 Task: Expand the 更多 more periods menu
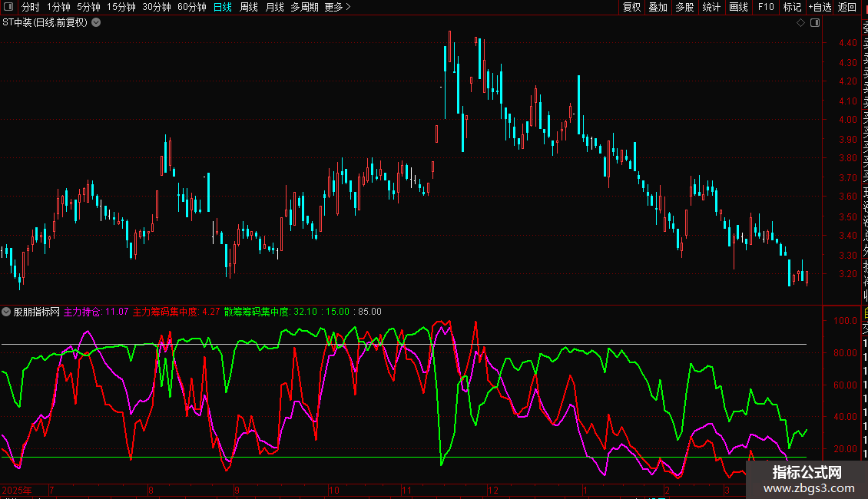coord(338,7)
